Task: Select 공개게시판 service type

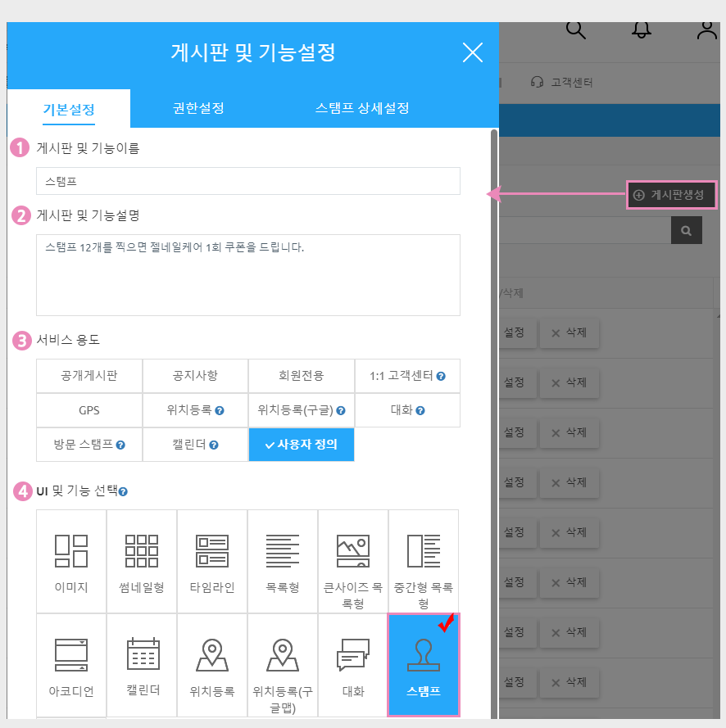Action: (x=89, y=376)
